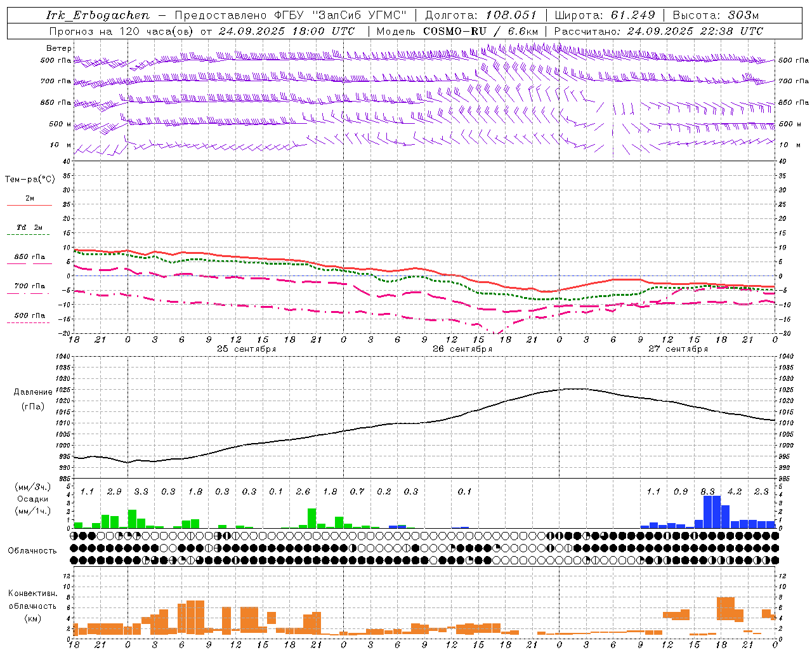Click the station name Irk_Erbogachen
Image resolution: width=812 pixels, height=650 pixels.
(98, 15)
